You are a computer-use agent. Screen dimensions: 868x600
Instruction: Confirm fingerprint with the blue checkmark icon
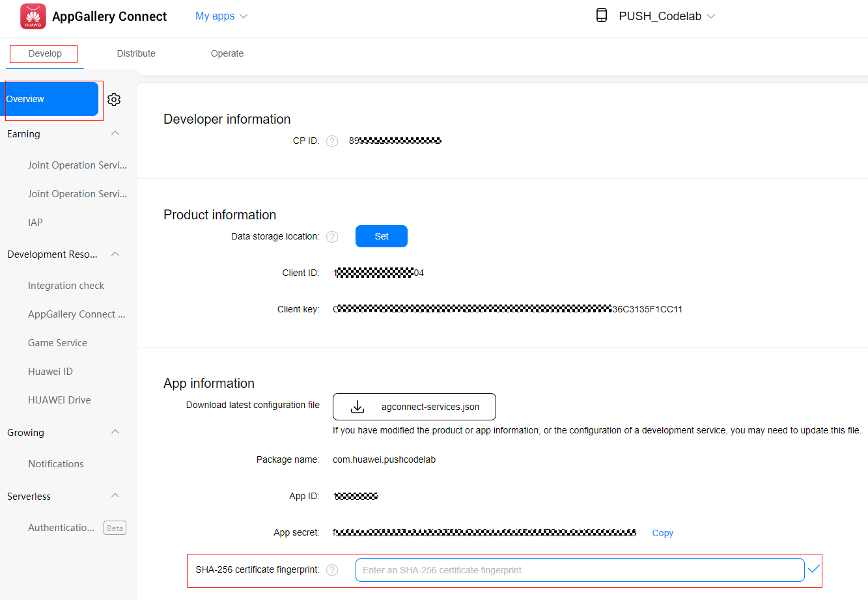813,569
